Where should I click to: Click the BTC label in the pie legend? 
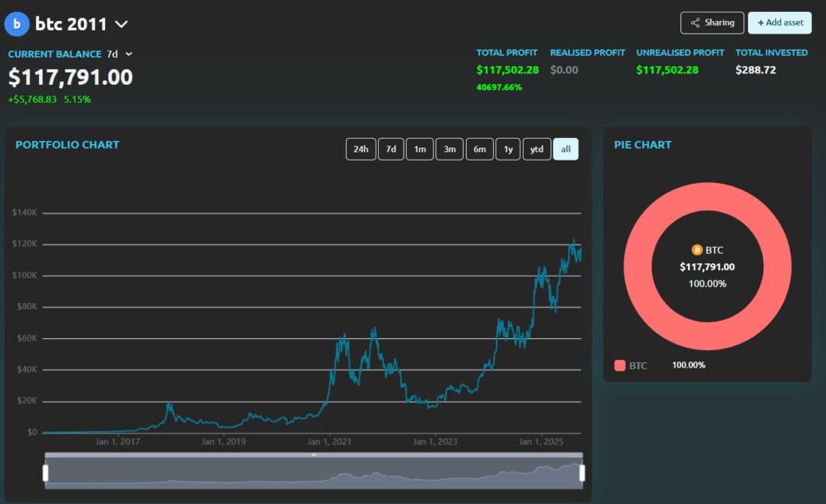point(638,365)
